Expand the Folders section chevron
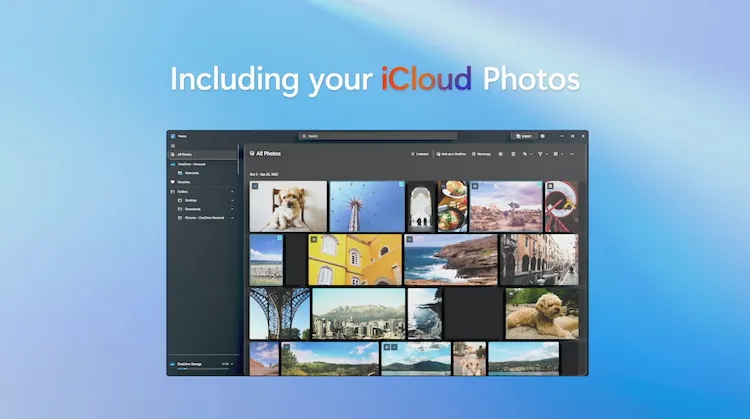 click(x=233, y=191)
